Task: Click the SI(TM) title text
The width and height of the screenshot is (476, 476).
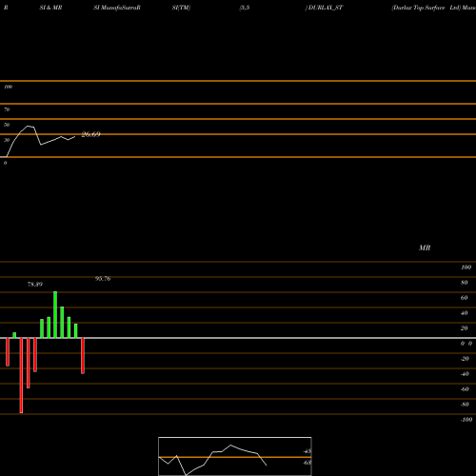Action: [181, 8]
